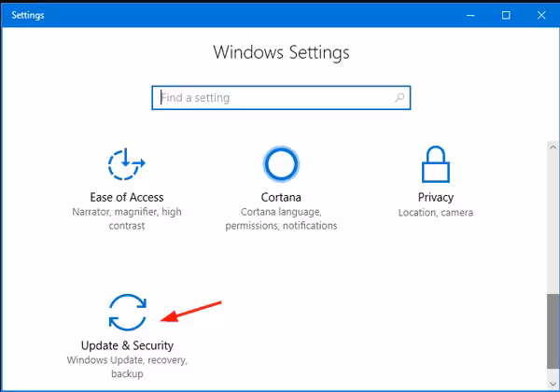
Task: Open the "Update & Security" label
Action: coord(127,345)
